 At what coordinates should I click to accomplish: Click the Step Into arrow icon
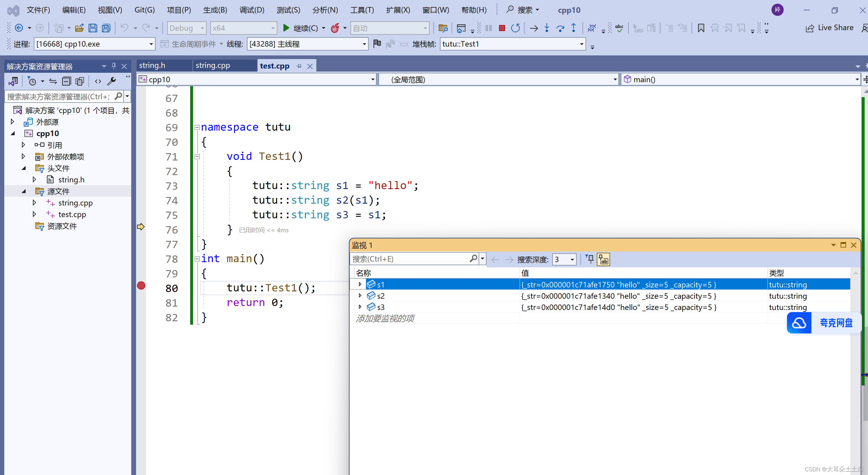pos(547,28)
